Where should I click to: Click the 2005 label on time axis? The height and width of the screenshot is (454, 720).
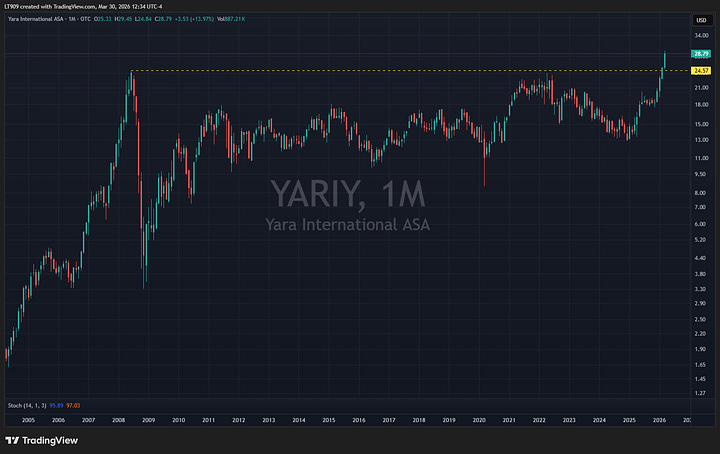[28, 420]
